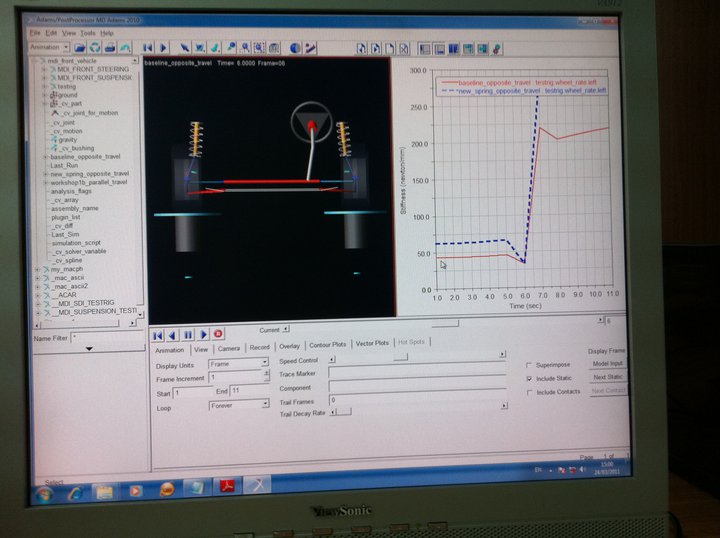Tick the Include Contacts checkbox
Viewport: 720px width, 538px height.
(x=529, y=392)
